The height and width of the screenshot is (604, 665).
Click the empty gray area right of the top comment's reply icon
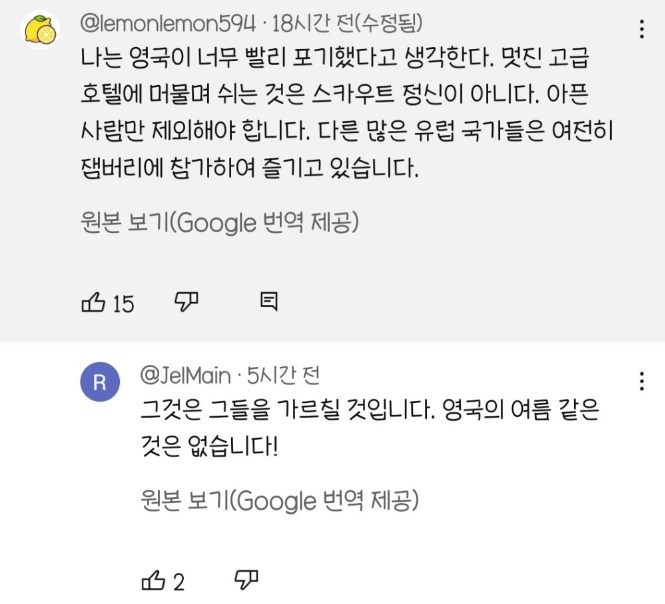[460, 302]
